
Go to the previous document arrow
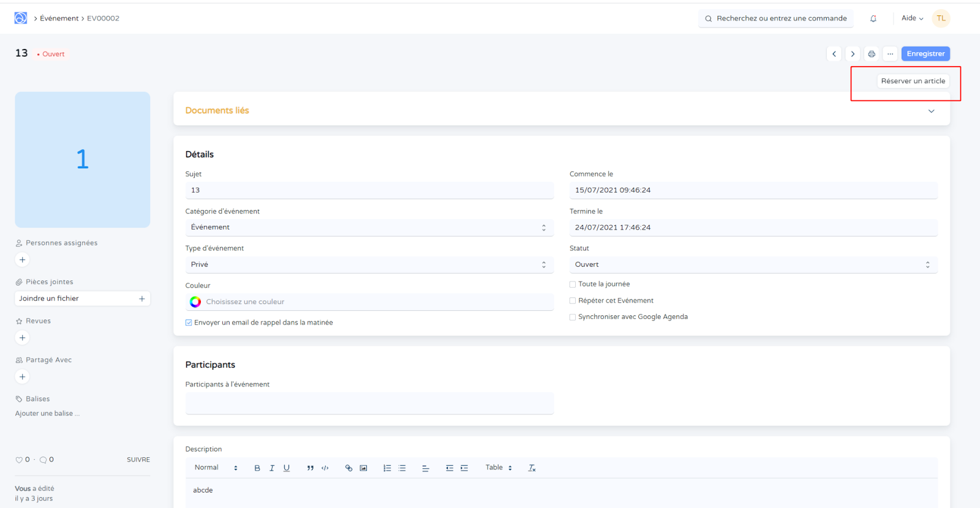coord(834,54)
